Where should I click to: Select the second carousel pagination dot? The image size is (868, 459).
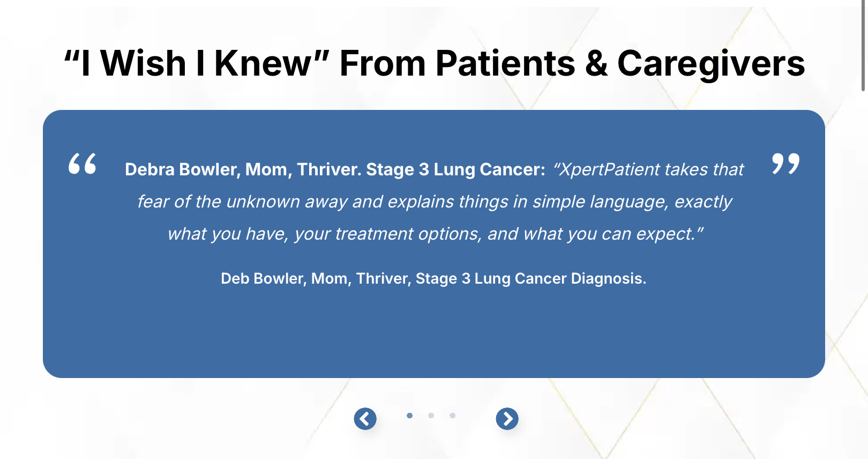(x=431, y=416)
